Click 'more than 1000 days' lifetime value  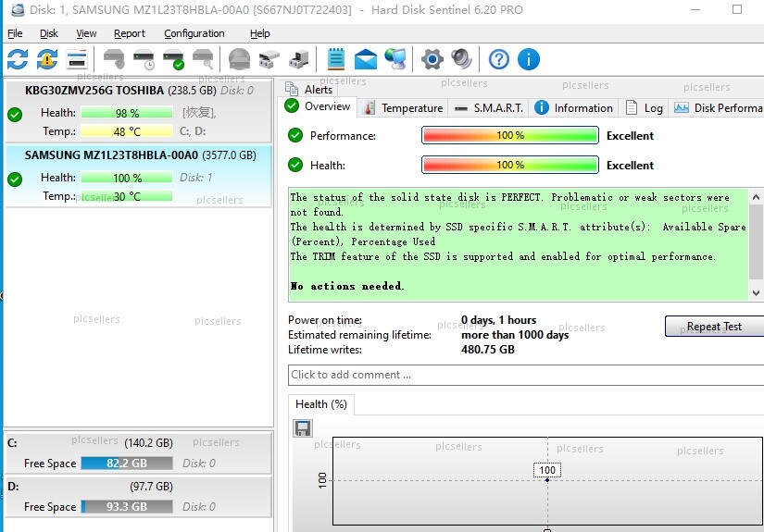(515, 335)
